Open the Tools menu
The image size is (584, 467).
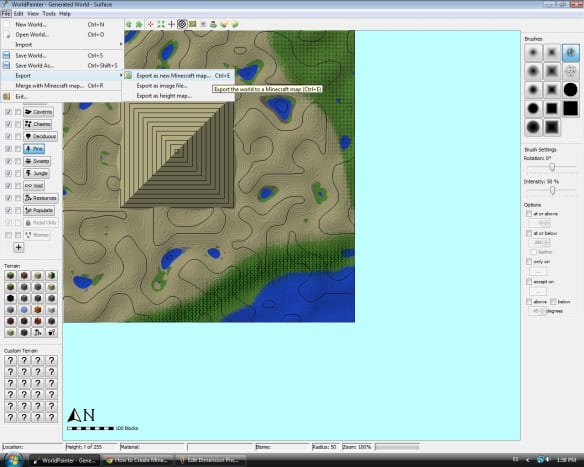tap(49, 13)
